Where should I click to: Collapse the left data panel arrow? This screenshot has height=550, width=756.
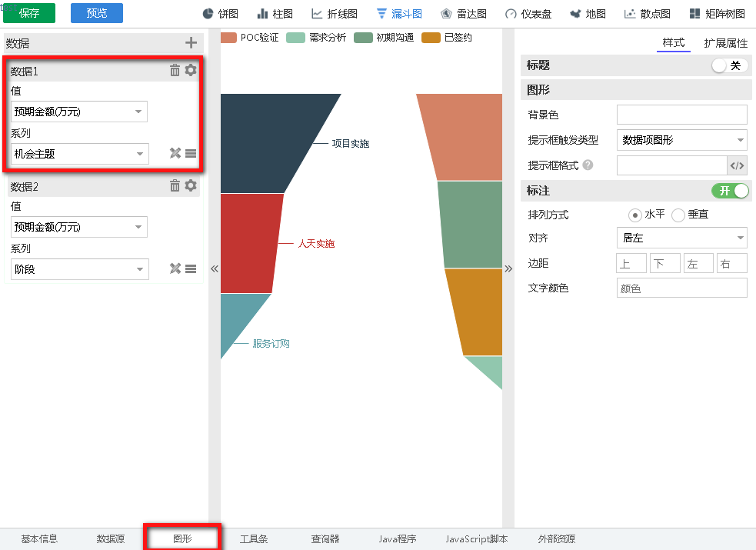(x=215, y=269)
